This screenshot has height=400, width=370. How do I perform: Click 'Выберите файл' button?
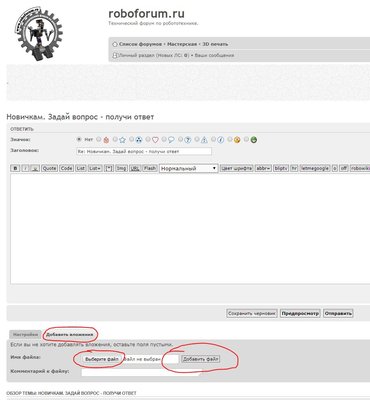(102, 359)
